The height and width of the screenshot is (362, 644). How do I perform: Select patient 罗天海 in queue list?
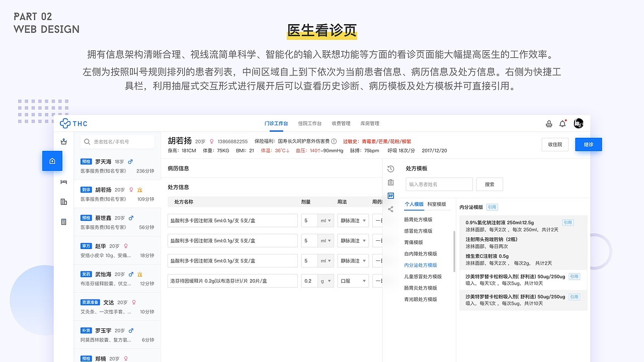pos(117,166)
